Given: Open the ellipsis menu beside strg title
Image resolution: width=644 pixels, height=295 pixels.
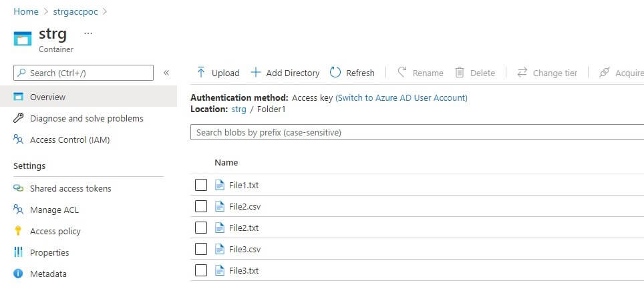Looking at the screenshot, I should coord(88,33).
